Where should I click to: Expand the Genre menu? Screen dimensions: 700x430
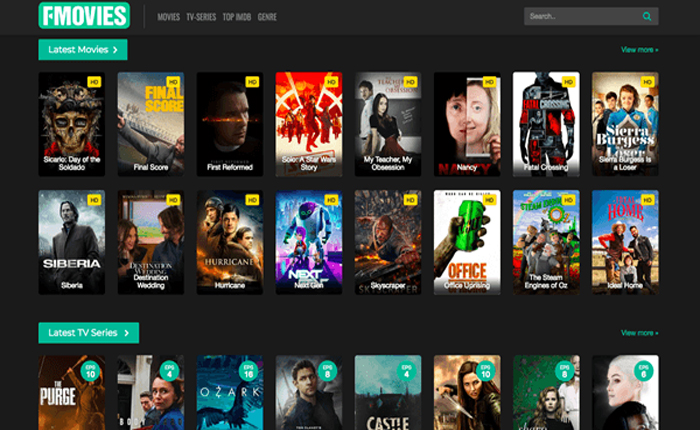click(267, 17)
